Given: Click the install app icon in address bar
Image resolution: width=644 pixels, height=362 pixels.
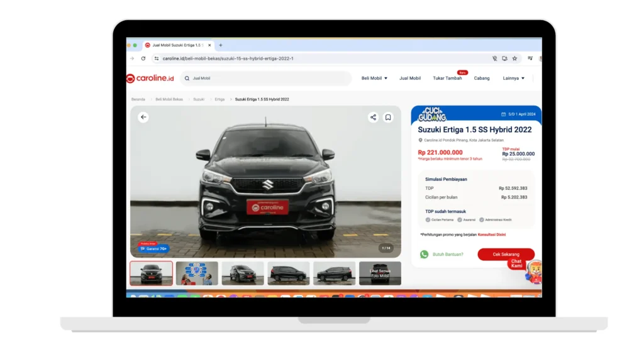Looking at the screenshot, I should click(505, 58).
